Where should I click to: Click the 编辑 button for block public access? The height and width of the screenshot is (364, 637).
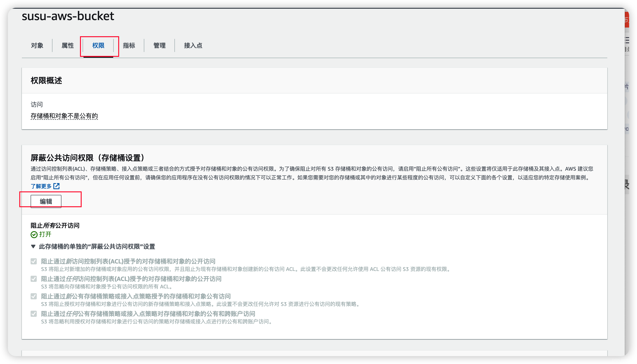tap(46, 201)
